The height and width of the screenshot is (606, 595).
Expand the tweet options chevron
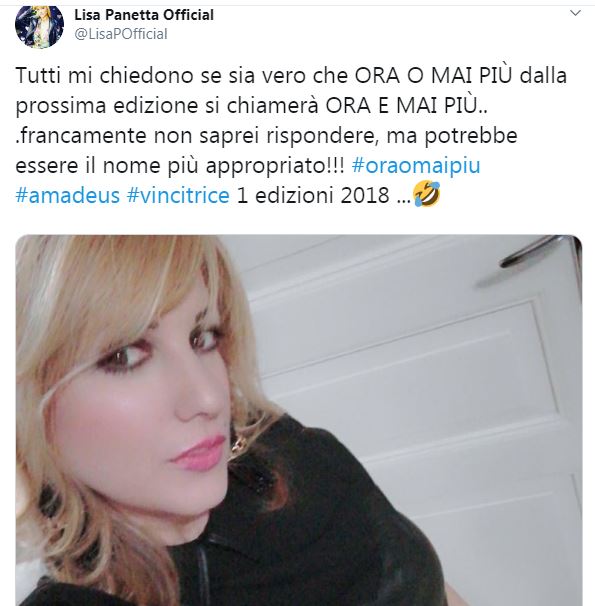click(575, 14)
